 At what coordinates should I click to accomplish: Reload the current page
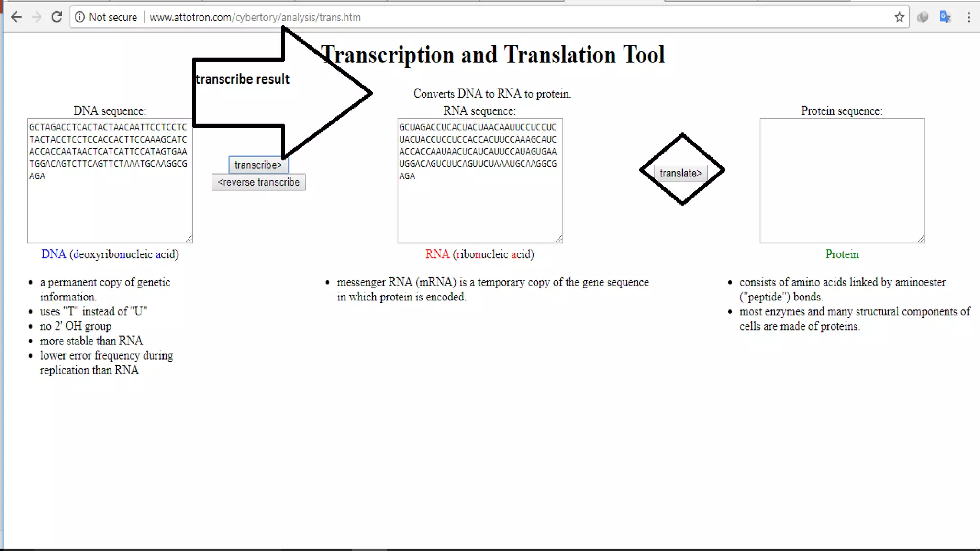click(x=56, y=17)
